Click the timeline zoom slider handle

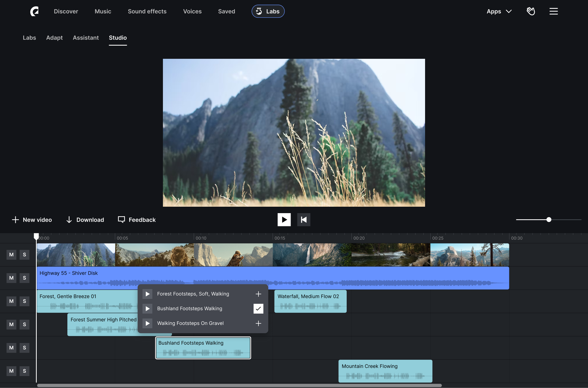[549, 220]
